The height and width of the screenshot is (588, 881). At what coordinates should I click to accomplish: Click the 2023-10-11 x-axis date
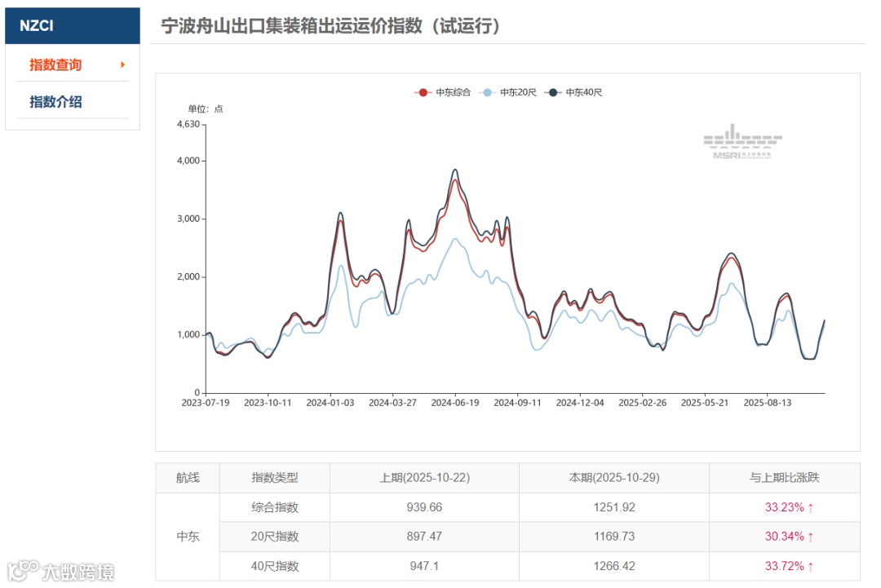(268, 403)
